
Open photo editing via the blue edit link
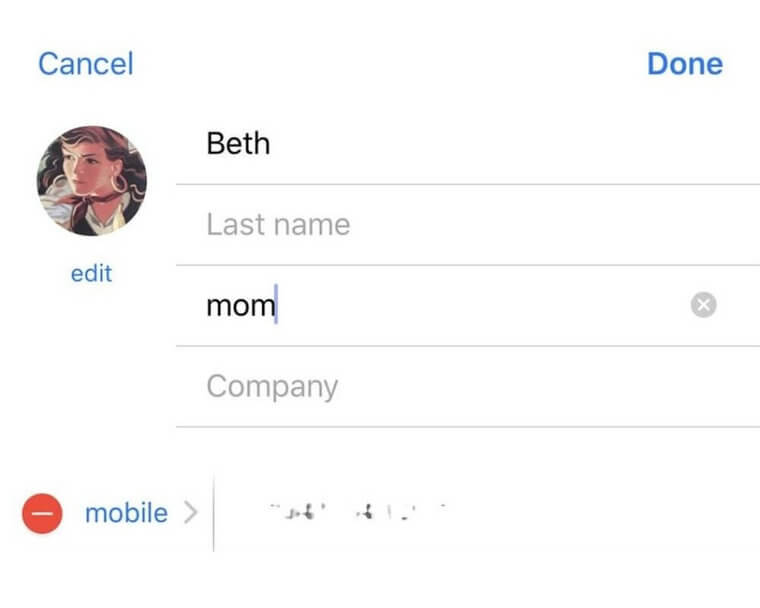pyautogui.click(x=91, y=273)
